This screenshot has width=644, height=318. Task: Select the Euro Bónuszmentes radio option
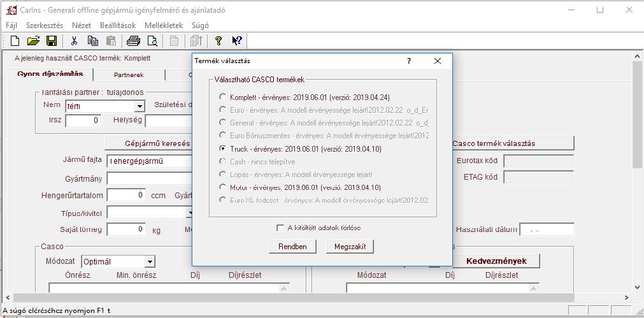[x=222, y=134]
